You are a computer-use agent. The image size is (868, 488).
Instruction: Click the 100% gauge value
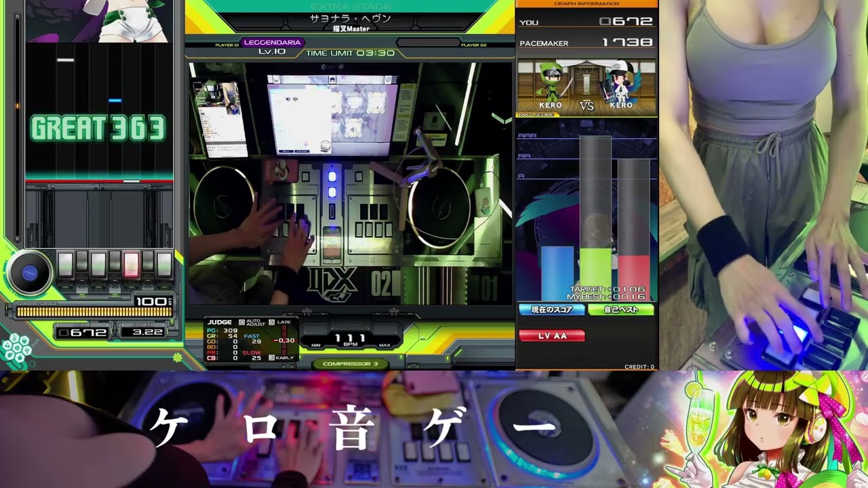click(x=153, y=302)
